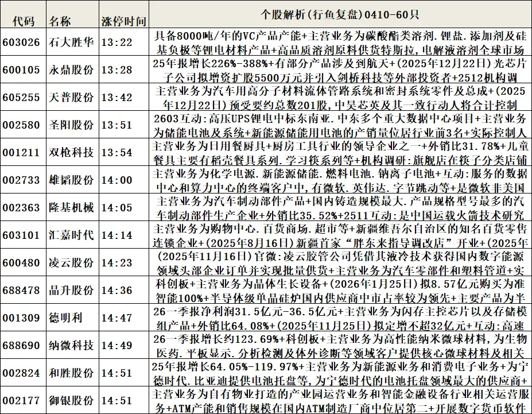Click 和胜股份 limit-up time 14:51
This screenshot has height=414, width=532.
click(117, 373)
